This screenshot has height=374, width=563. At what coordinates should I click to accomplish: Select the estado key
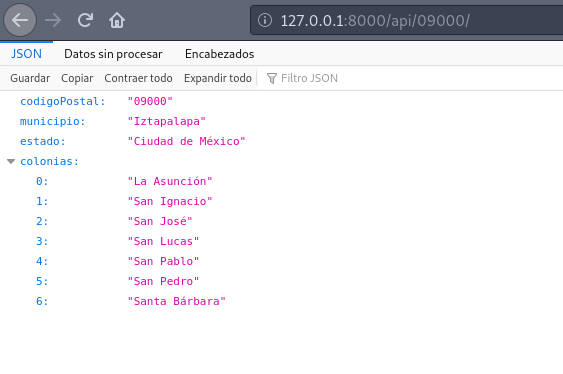tap(43, 141)
